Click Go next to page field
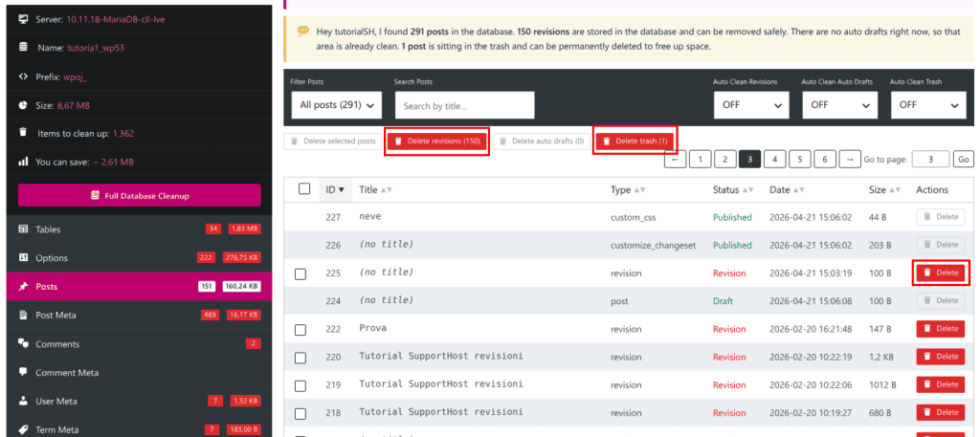 click(x=963, y=159)
